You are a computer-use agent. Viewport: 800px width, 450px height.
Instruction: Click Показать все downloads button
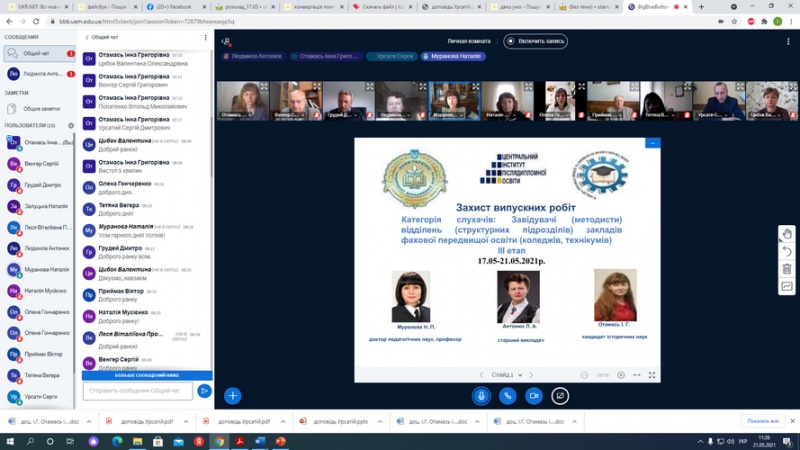(x=763, y=421)
